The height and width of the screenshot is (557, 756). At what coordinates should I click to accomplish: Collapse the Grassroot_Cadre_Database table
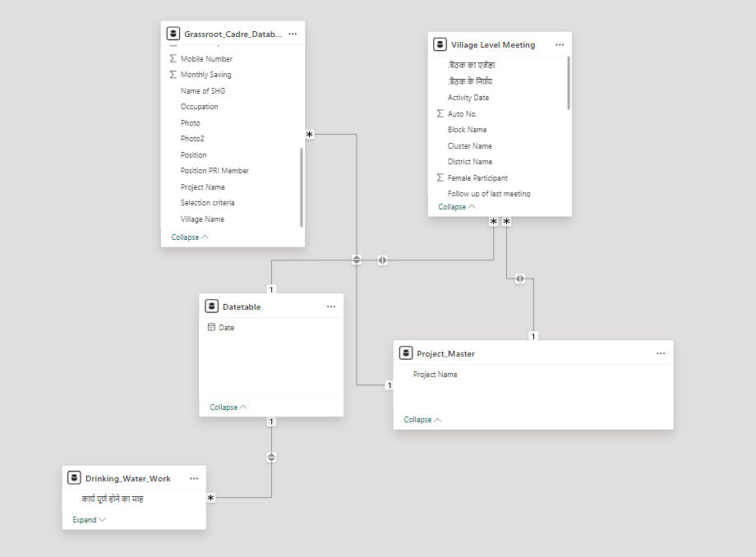click(190, 237)
